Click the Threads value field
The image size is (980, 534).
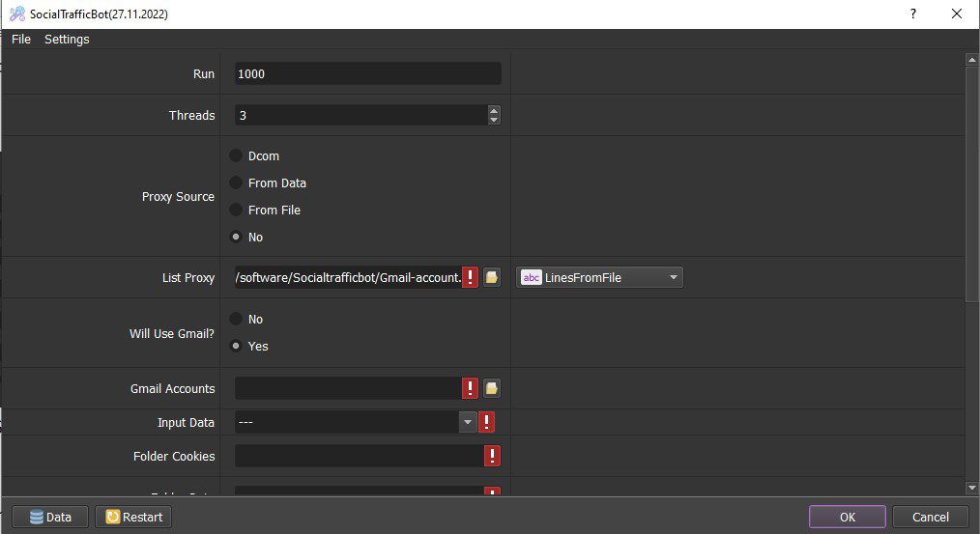point(360,115)
